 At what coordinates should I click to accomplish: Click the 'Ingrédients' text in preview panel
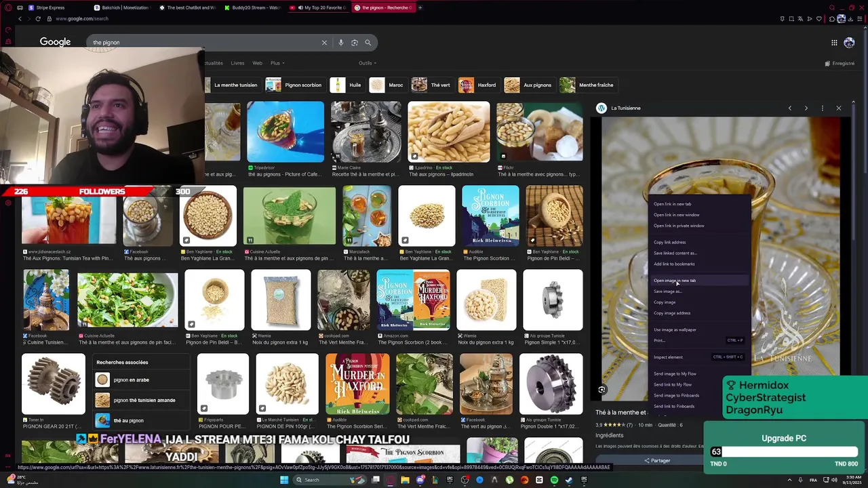coord(609,436)
